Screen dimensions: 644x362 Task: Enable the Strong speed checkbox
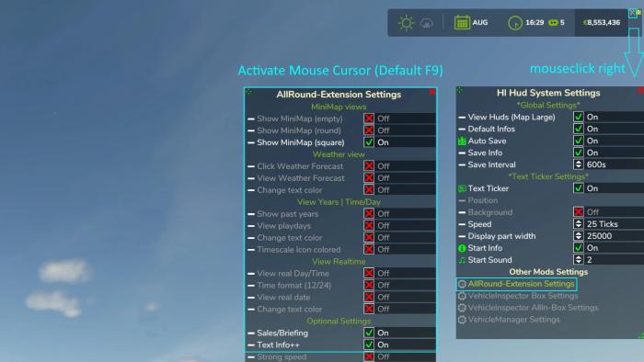[x=369, y=356]
